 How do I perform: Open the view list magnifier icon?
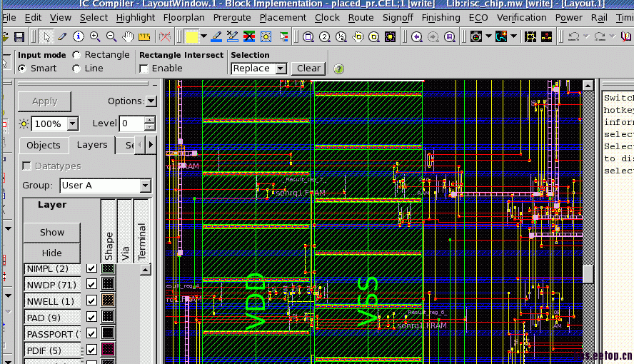coord(449,37)
